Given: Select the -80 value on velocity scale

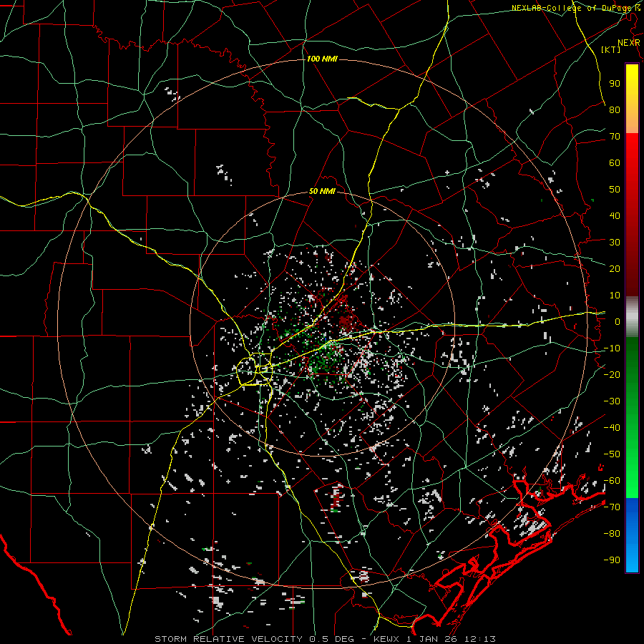Looking at the screenshot, I should 612,534.
